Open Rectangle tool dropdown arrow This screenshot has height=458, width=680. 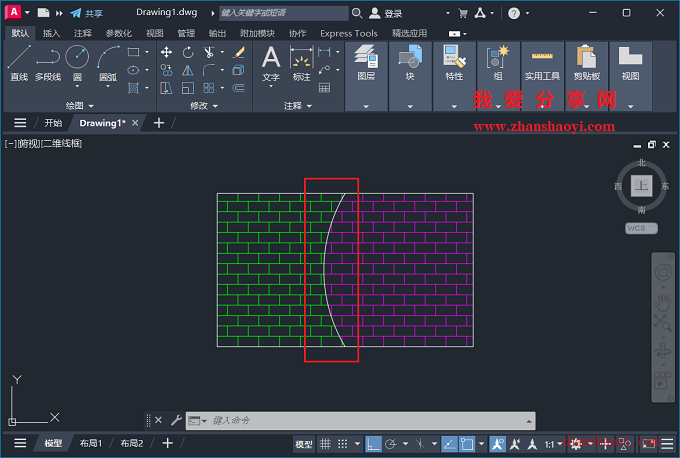147,52
